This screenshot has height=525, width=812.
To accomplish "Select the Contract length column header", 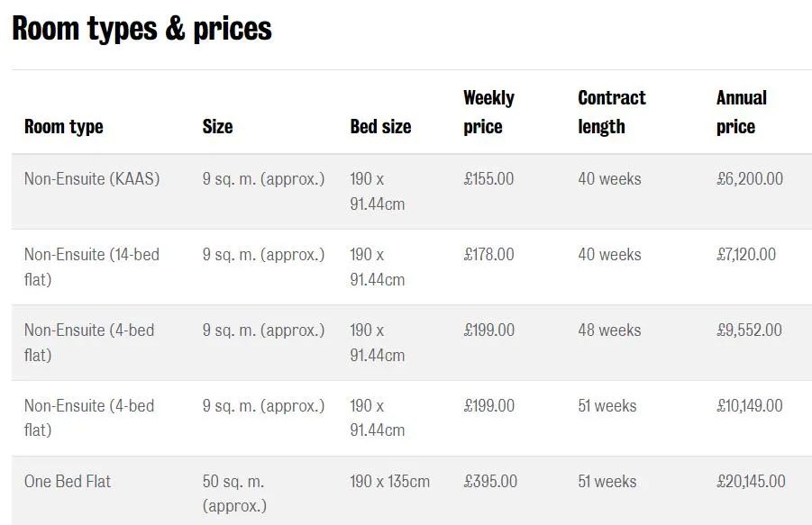I will (612, 113).
